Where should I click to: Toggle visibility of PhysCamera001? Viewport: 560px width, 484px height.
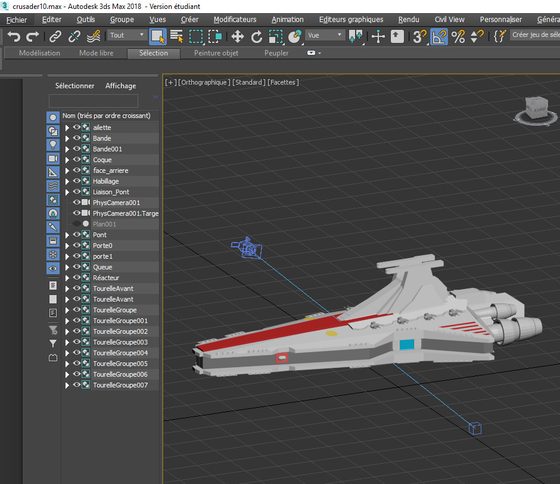click(76, 202)
